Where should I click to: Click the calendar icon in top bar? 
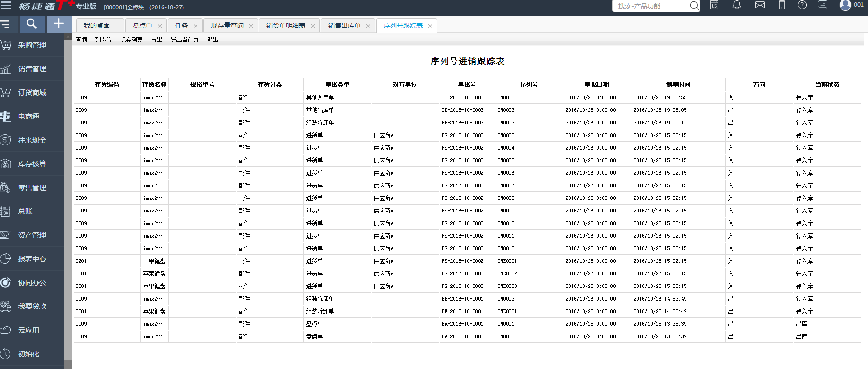(x=714, y=6)
